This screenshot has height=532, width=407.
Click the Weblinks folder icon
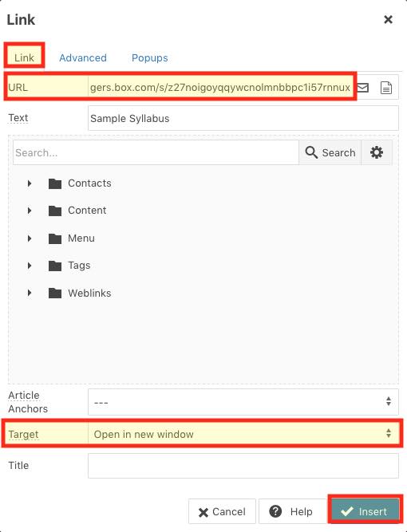tap(54, 294)
